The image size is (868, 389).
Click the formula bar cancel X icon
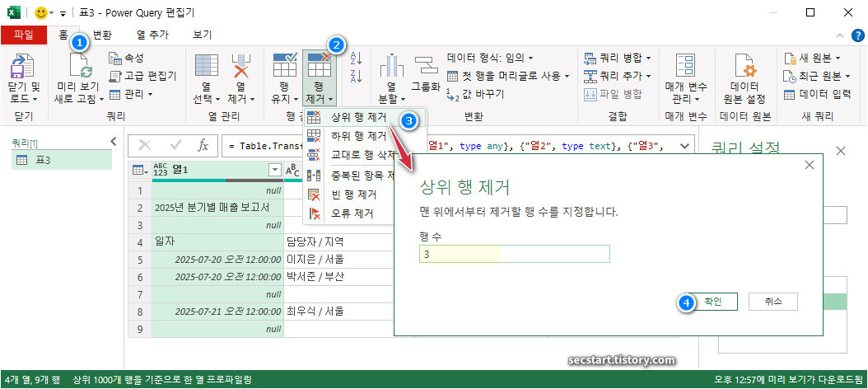[x=145, y=145]
